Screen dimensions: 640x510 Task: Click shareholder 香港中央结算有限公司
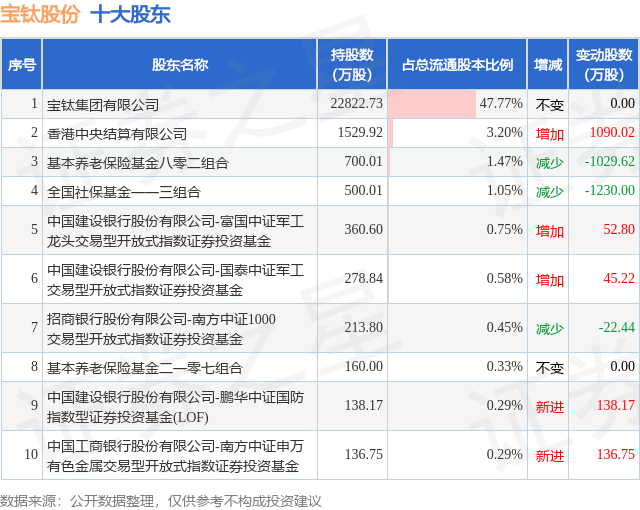(117, 134)
